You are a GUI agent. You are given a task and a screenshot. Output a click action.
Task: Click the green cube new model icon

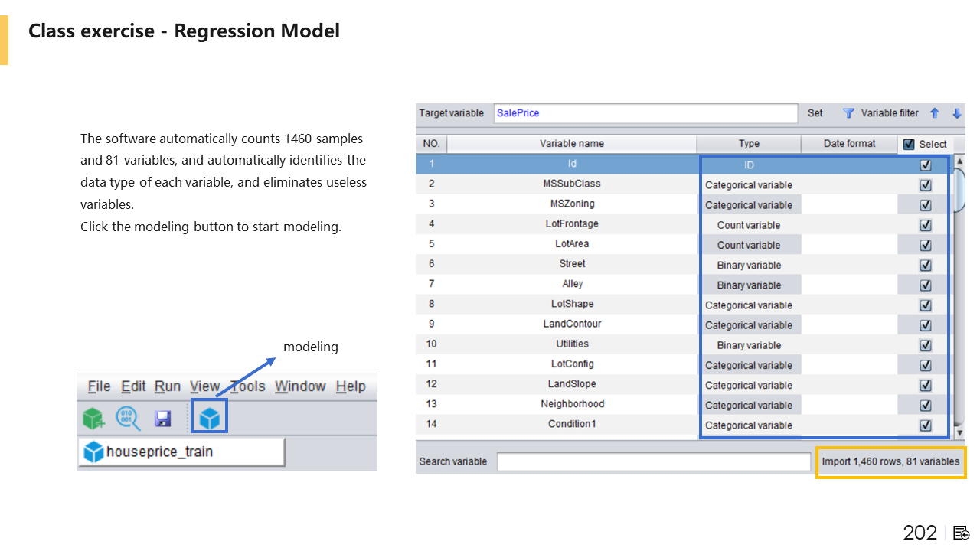[93, 419]
